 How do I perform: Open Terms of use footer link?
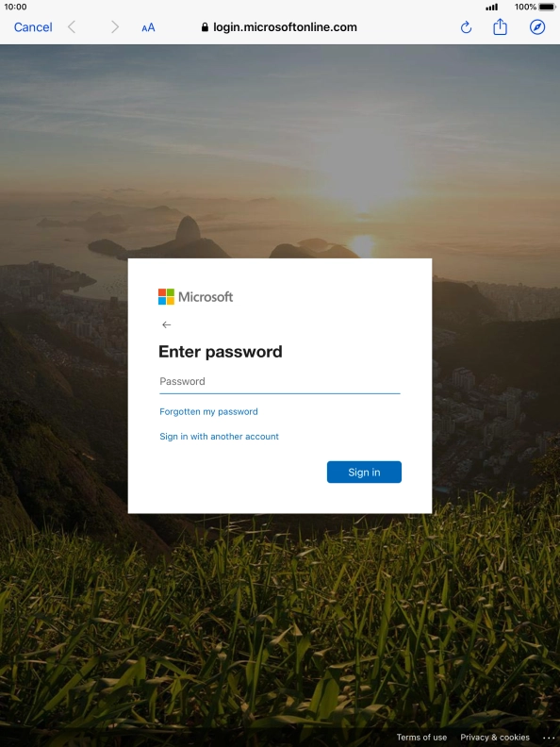point(421,738)
